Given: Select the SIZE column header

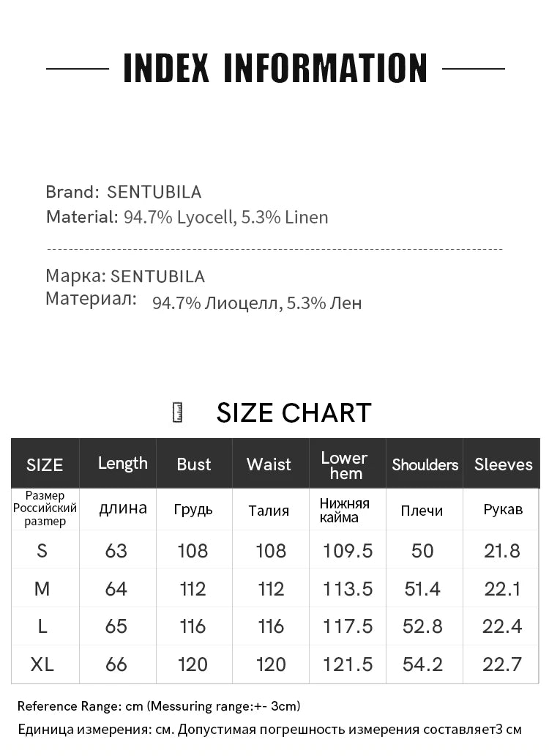Looking at the screenshot, I should coord(45,464).
